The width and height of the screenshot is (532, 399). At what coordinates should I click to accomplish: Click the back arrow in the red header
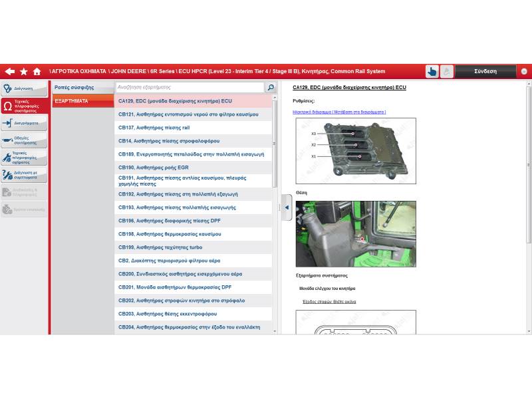[x=9, y=71]
